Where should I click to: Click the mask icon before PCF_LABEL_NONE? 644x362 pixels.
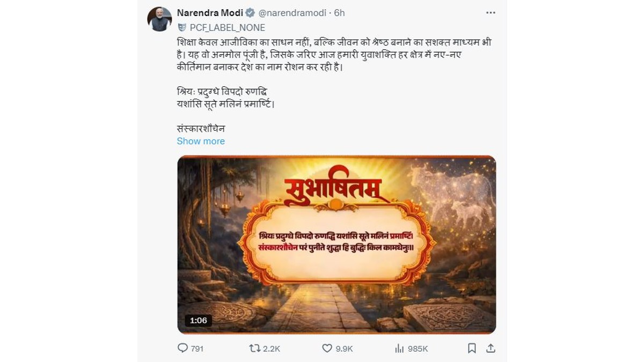(x=182, y=27)
